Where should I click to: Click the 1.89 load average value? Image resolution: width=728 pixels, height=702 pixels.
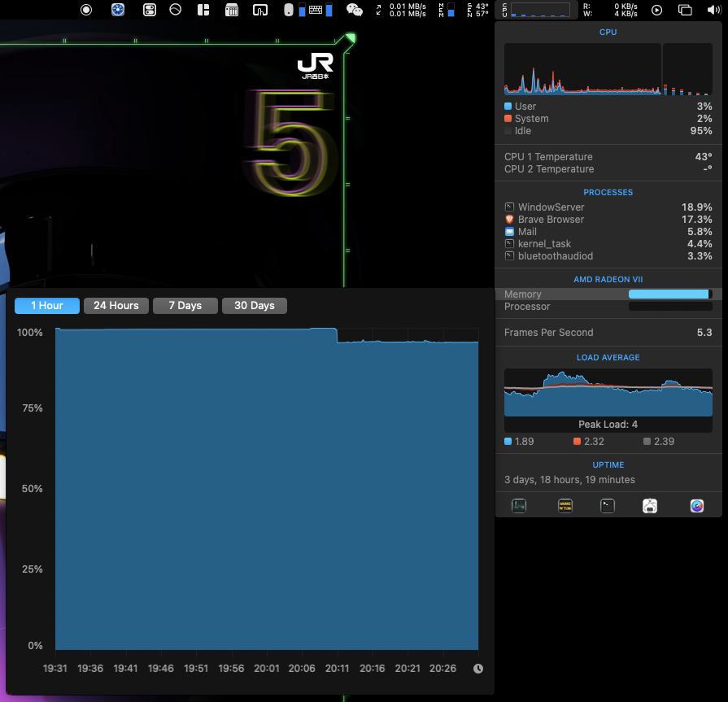pos(524,442)
